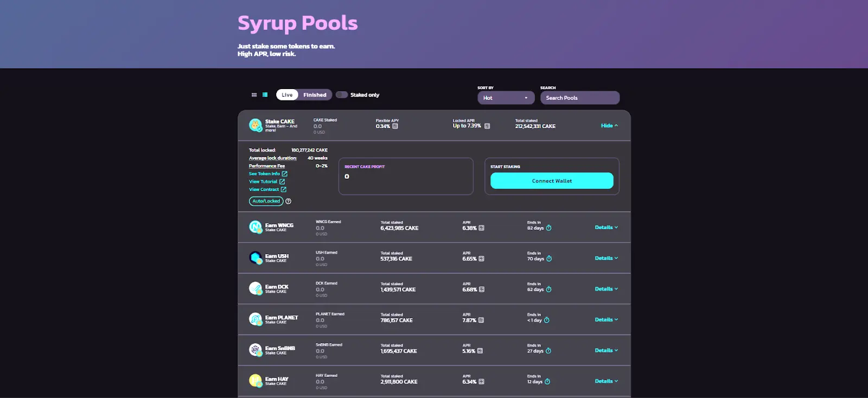Open View Contract external link icon
Screen dimensions: 868x398
pyautogui.click(x=283, y=189)
